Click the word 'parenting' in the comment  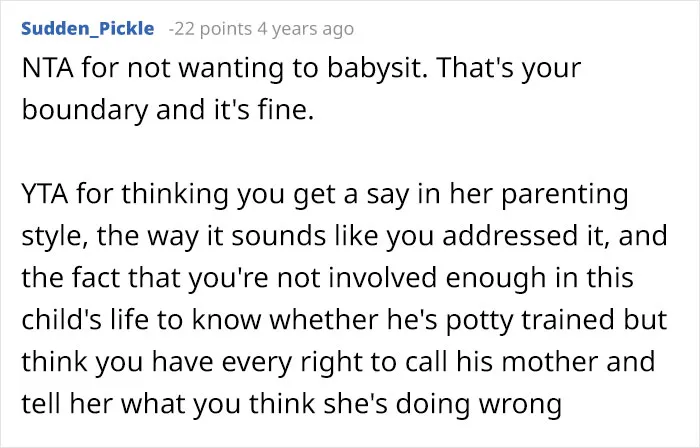(565, 196)
